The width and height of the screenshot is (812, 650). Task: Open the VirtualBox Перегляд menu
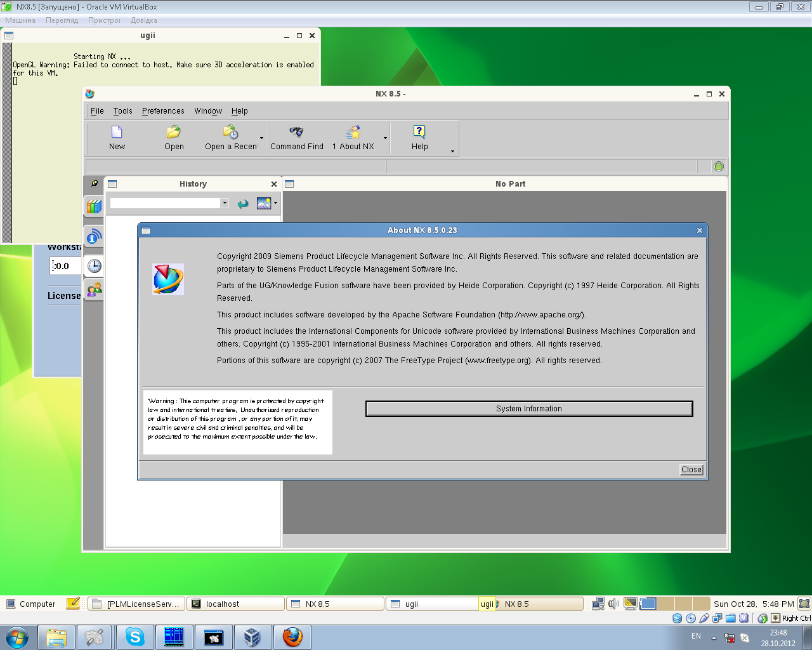pyautogui.click(x=62, y=20)
